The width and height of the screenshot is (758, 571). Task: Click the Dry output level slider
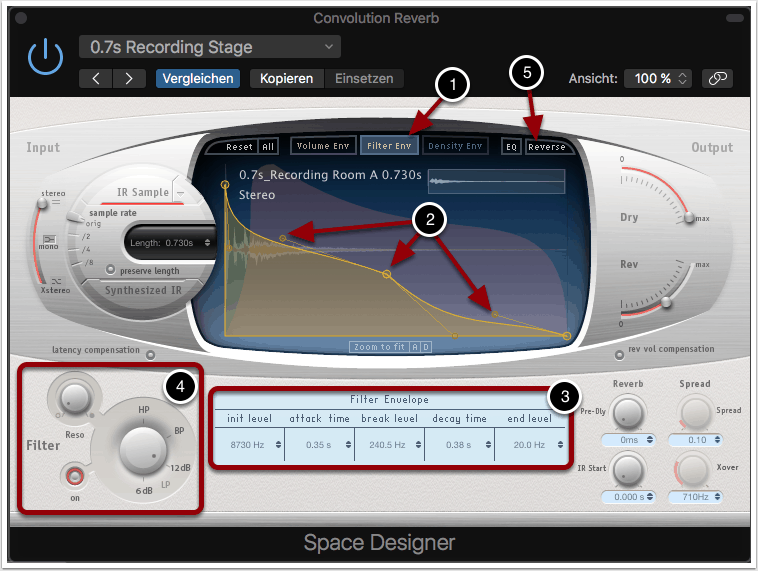688,218
